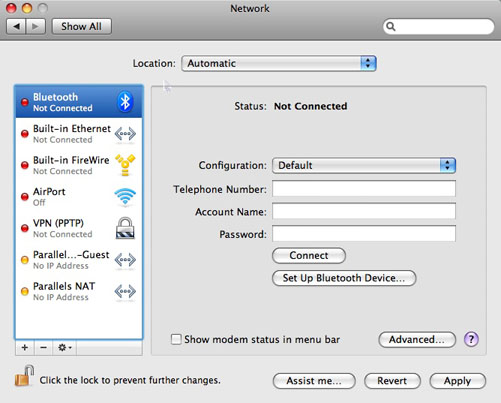
Task: Click the Show All button
Action: (x=82, y=26)
